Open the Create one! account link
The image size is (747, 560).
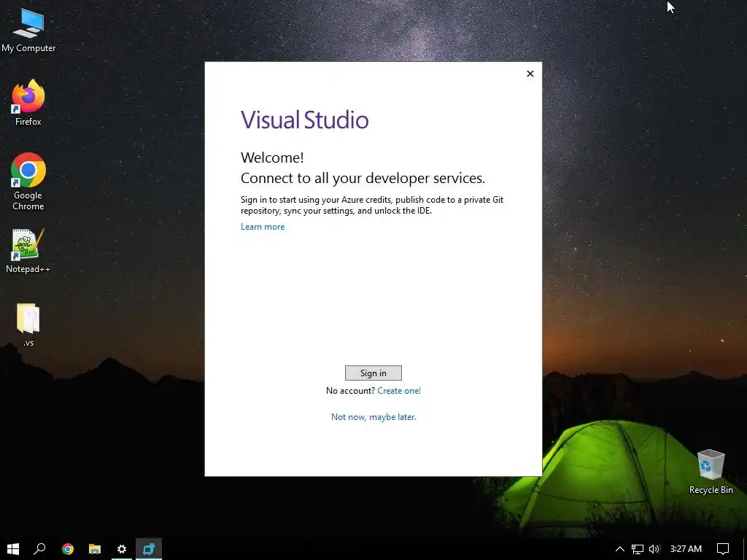point(399,391)
